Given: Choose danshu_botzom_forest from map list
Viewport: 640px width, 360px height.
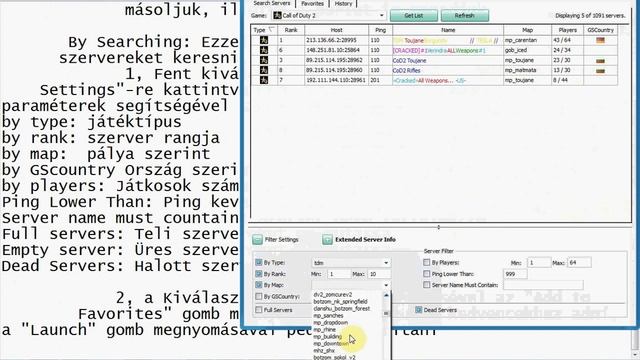Looking at the screenshot, I should [342, 309].
